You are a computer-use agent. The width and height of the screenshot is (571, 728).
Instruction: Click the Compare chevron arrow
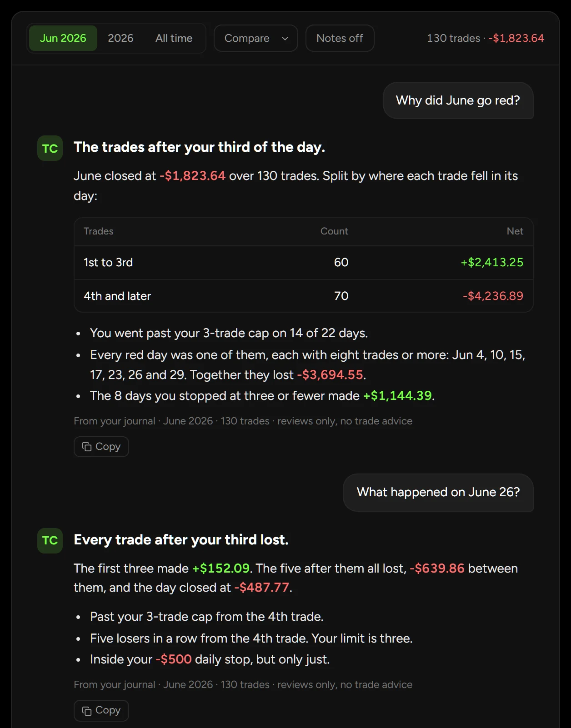coord(285,39)
